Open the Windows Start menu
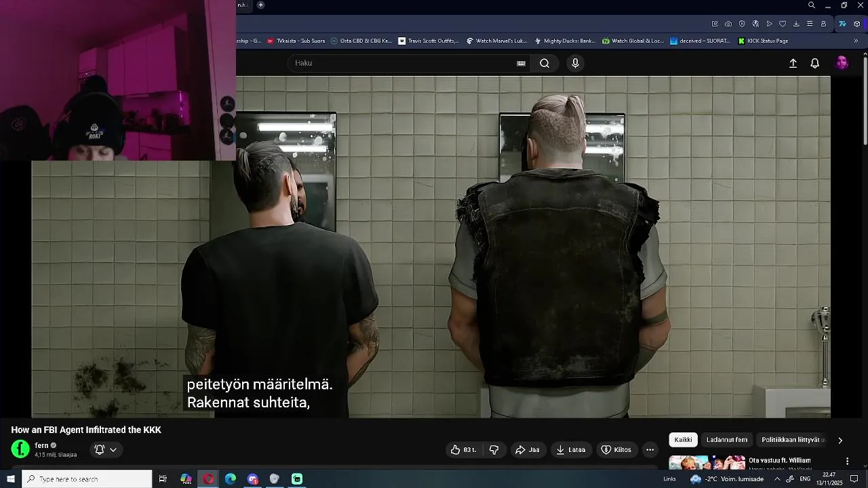 point(10,479)
